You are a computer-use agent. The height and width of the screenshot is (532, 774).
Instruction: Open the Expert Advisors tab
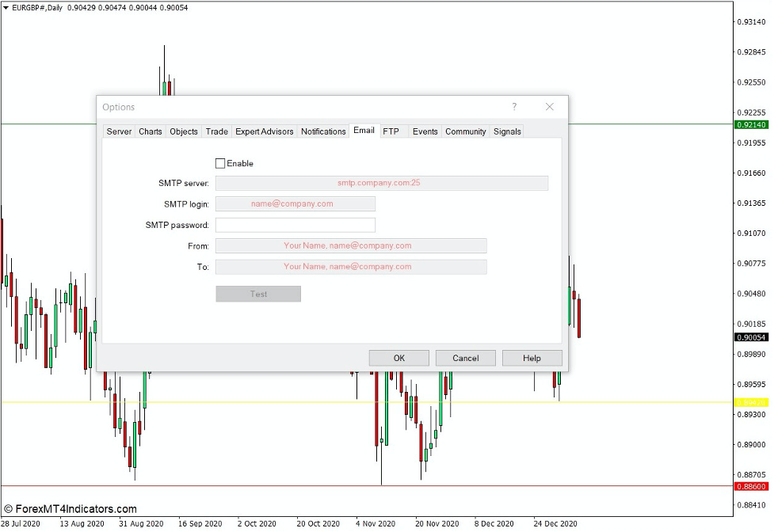264,131
